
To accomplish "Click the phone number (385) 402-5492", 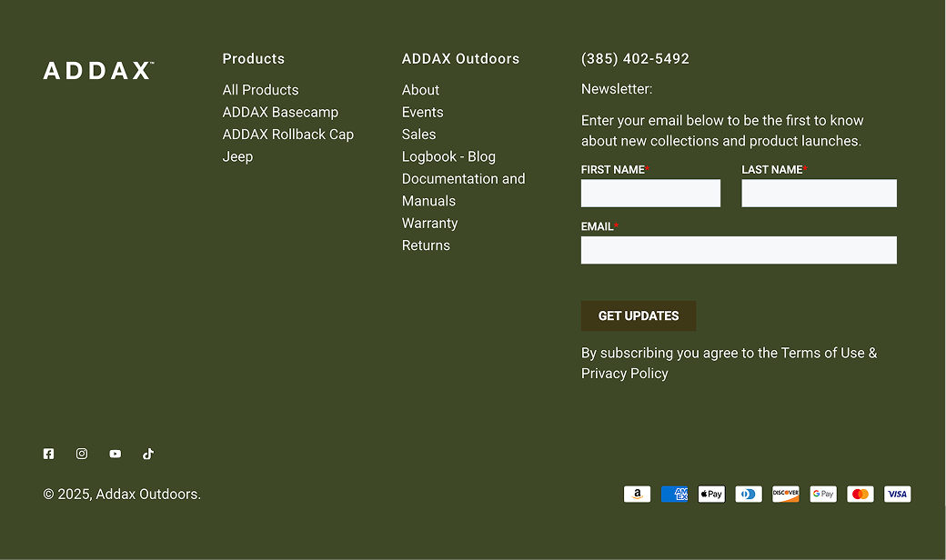I will [x=635, y=59].
